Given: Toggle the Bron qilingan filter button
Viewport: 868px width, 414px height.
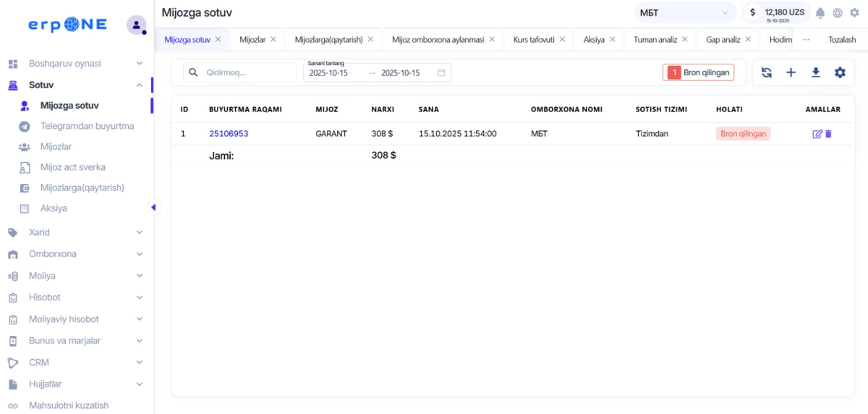Looking at the screenshot, I should (698, 72).
